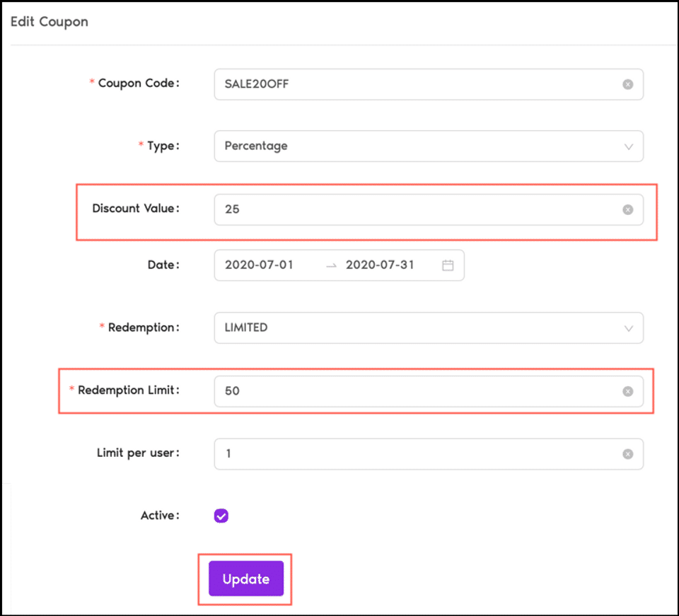Clear the Limit per user field

(x=627, y=454)
